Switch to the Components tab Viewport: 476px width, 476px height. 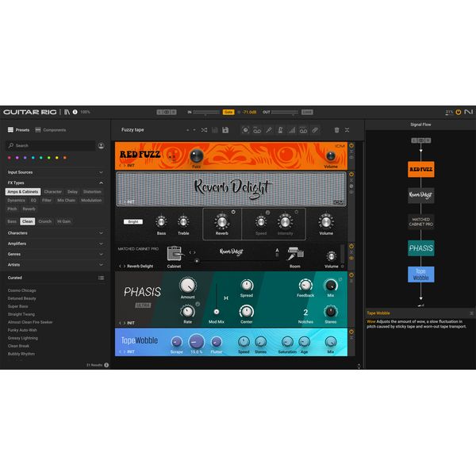click(51, 130)
